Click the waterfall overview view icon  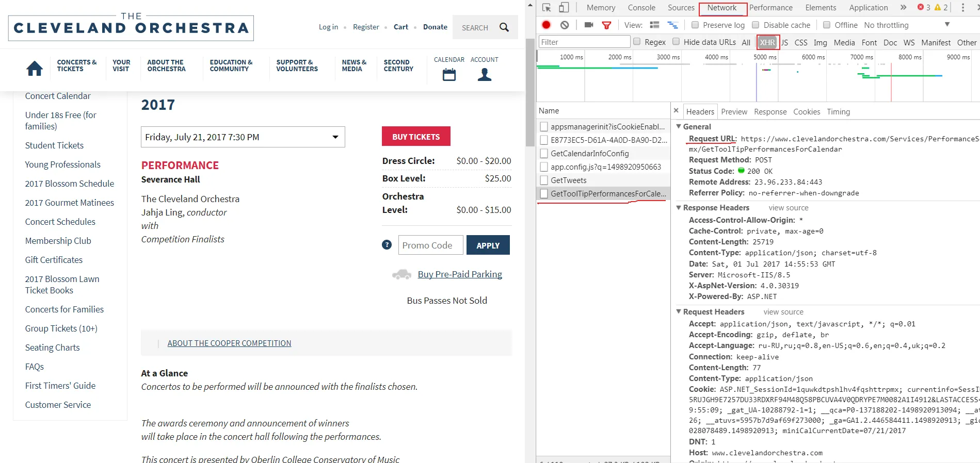pos(672,25)
